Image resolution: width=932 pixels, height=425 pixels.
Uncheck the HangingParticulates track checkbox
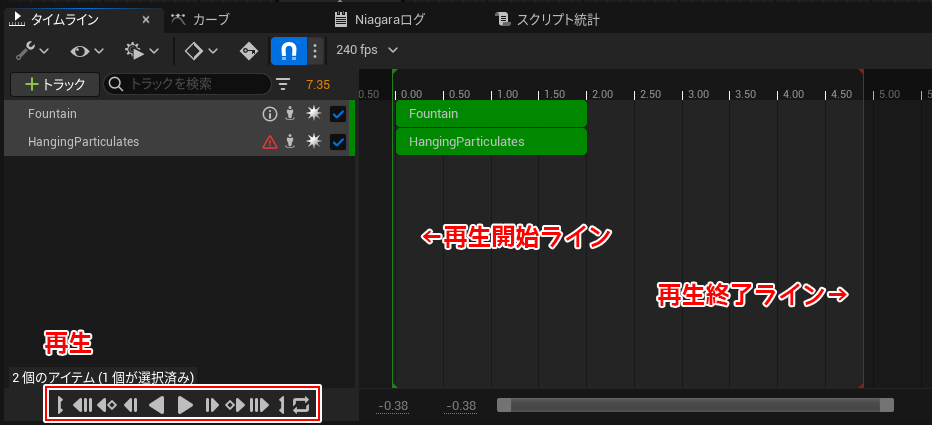coord(338,142)
